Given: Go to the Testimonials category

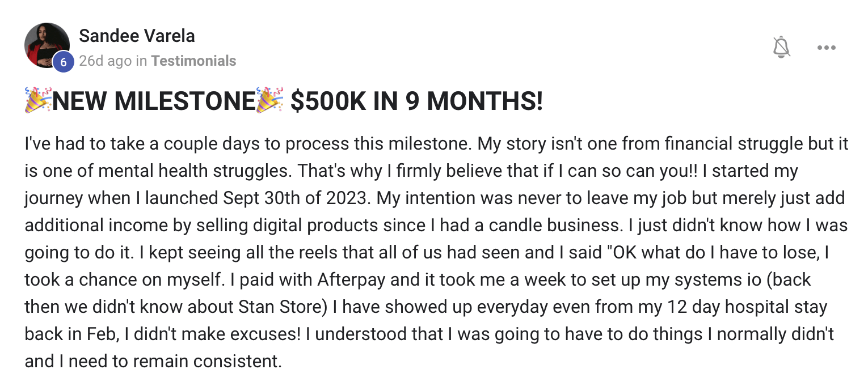Looking at the screenshot, I should click(193, 61).
